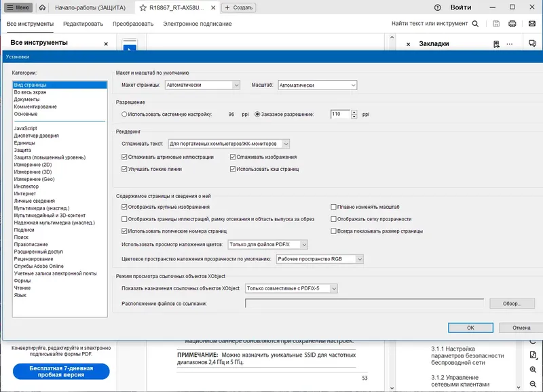Open Преобразовать menu tab
543x392 pixels.
(x=133, y=24)
